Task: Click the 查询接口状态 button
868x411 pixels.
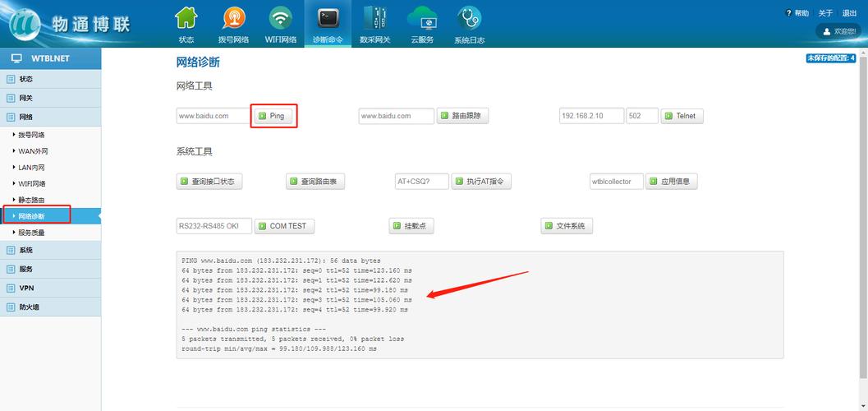Action: pos(209,181)
